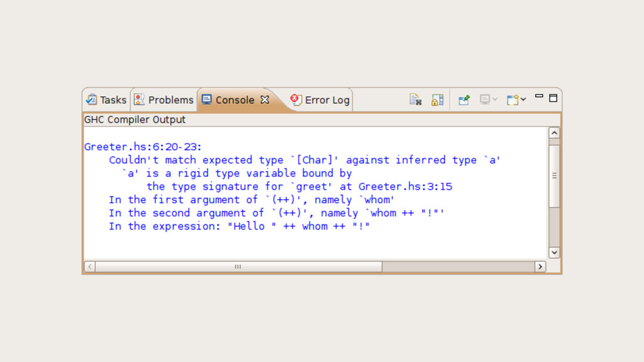Screen dimensions: 644x362
Task: Click the 'In the first argument of' line
Action: coord(252,200)
